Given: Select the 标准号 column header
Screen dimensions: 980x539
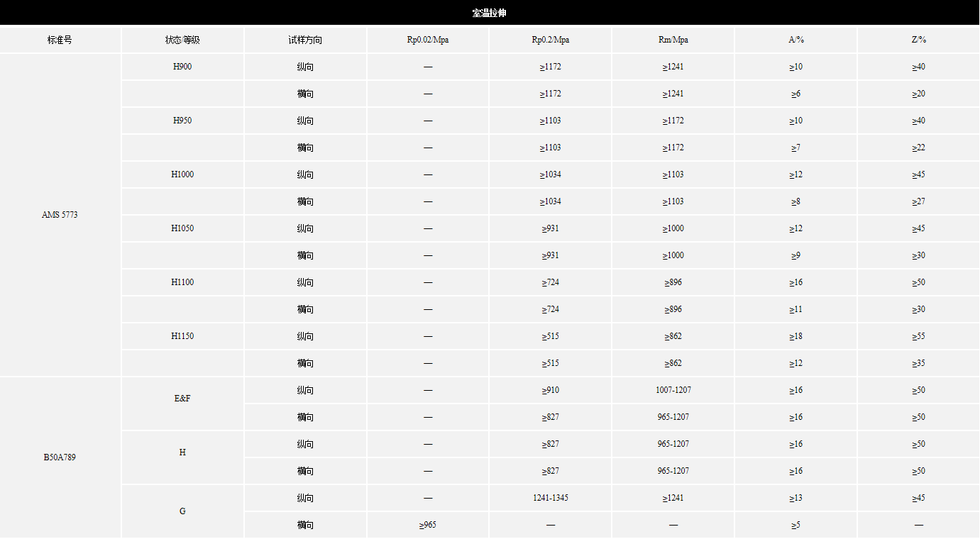Looking at the screenshot, I should pos(60,40).
